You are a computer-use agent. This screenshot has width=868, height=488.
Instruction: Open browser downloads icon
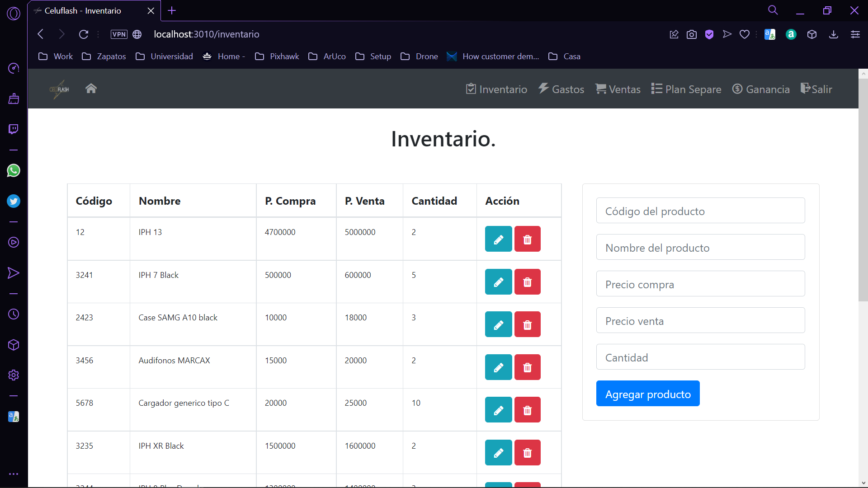tap(834, 34)
